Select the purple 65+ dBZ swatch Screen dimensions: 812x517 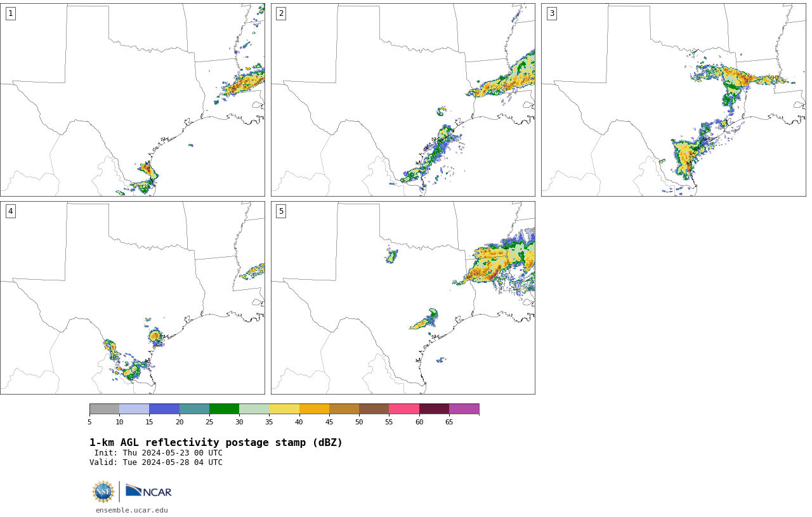pos(464,409)
